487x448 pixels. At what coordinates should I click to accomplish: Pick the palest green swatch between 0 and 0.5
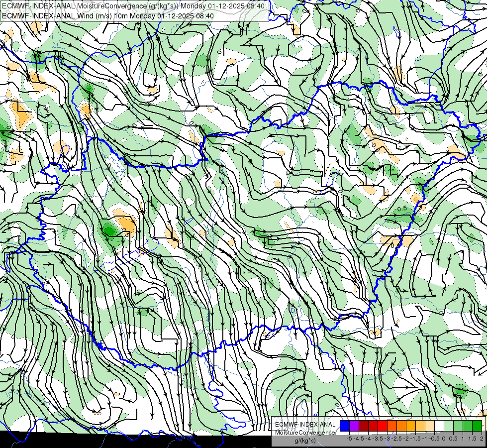click(x=449, y=426)
